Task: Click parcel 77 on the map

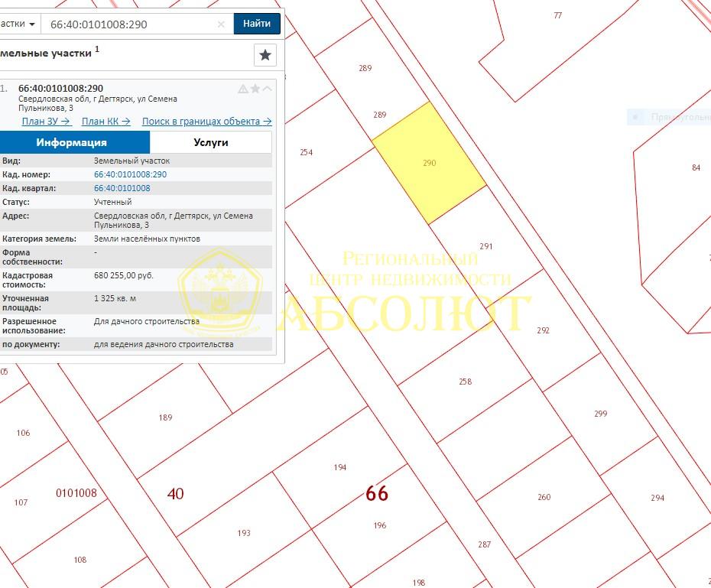Action: click(x=558, y=15)
